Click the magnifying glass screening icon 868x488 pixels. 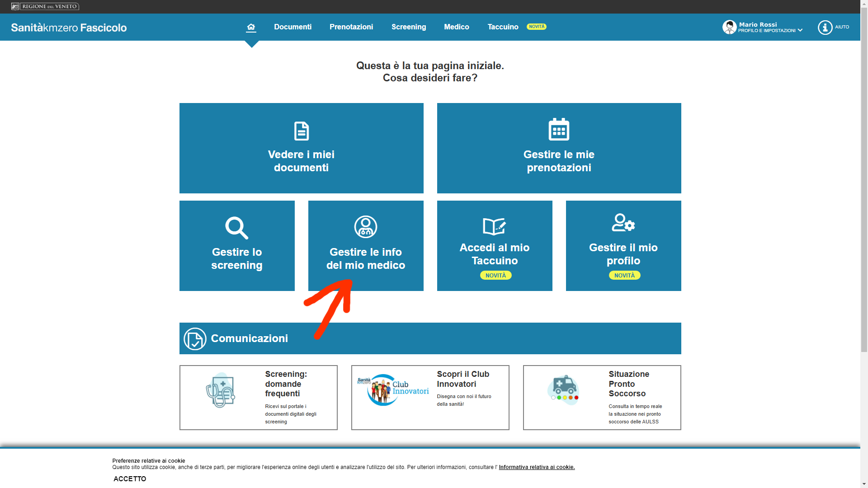click(x=236, y=228)
